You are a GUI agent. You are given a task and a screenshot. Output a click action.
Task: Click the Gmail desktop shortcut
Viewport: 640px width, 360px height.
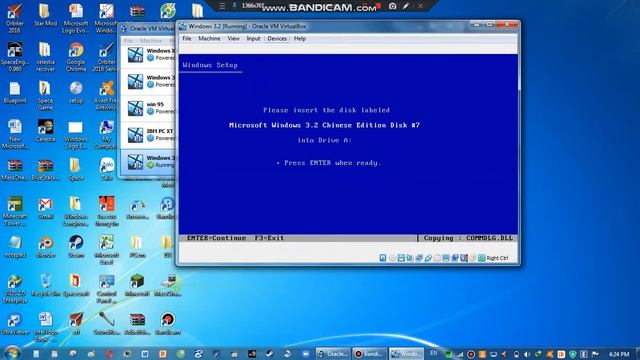point(45,208)
